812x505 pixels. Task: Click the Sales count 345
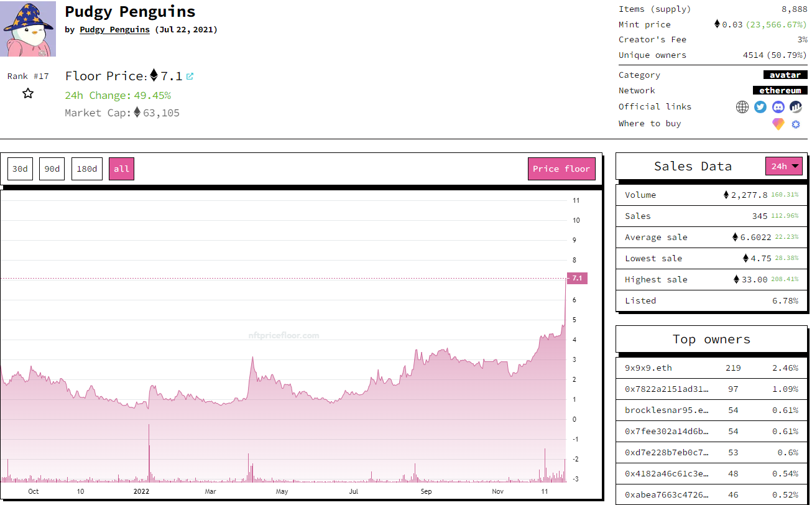(x=760, y=216)
